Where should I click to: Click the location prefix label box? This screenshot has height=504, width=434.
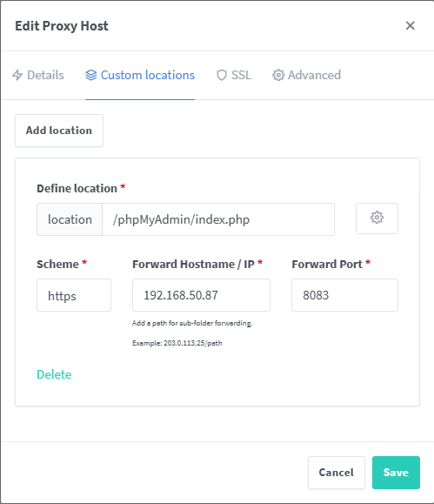70,219
